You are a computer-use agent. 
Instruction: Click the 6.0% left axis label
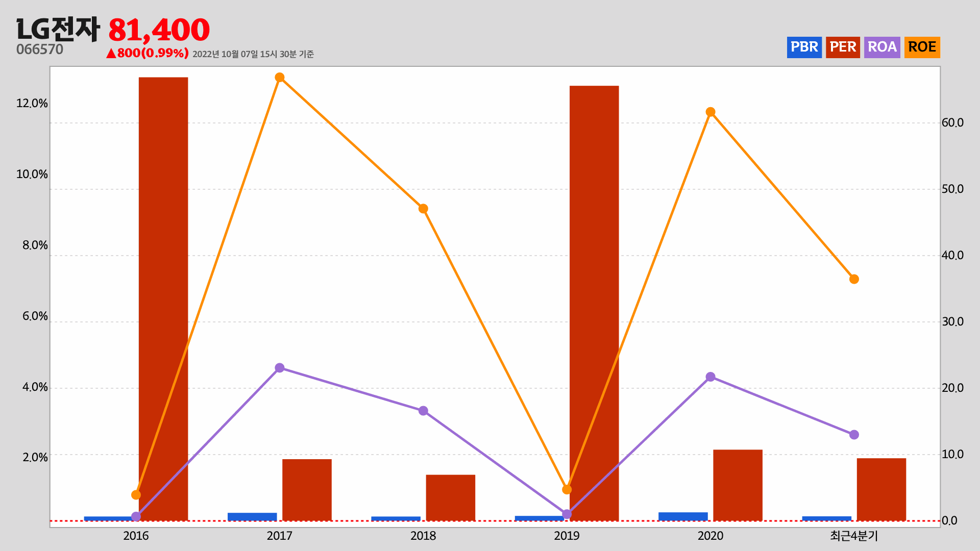pos(35,316)
